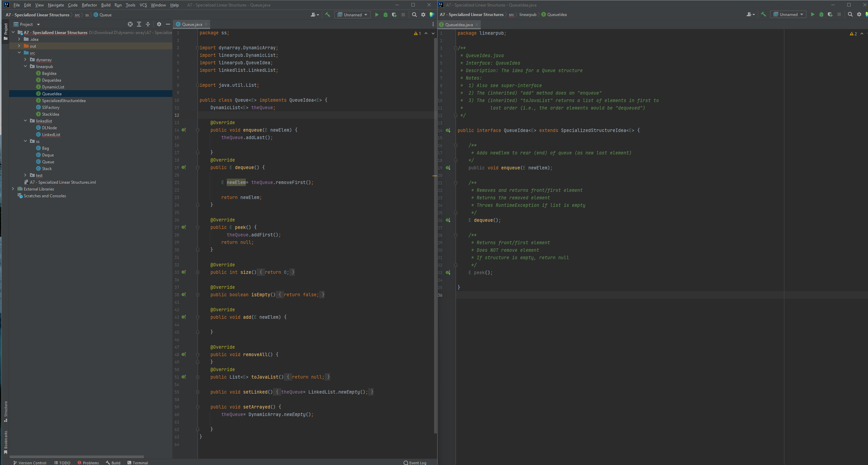This screenshot has height=465, width=868.
Task: Click the Build project hammer icon
Action: click(327, 15)
